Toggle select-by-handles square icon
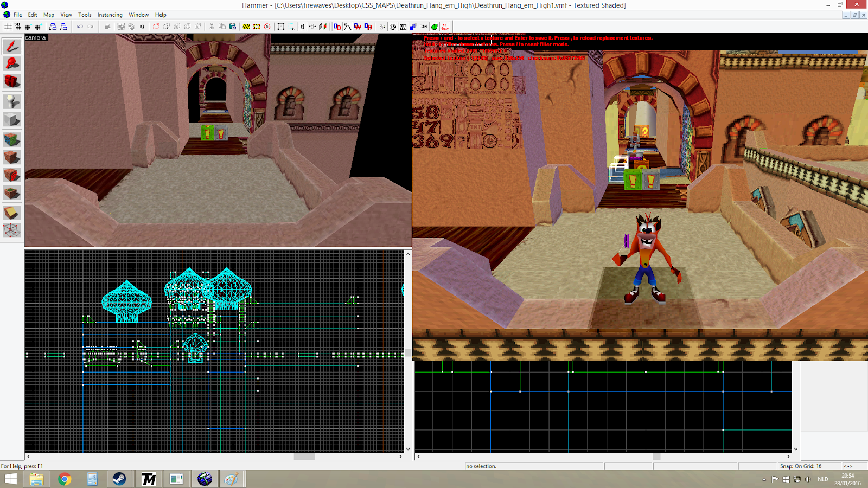The height and width of the screenshot is (488, 868). point(281,27)
